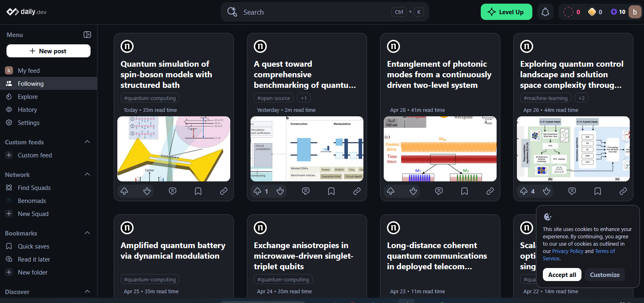
Task: Open Read it later bookmarks
Action: click(49, 259)
